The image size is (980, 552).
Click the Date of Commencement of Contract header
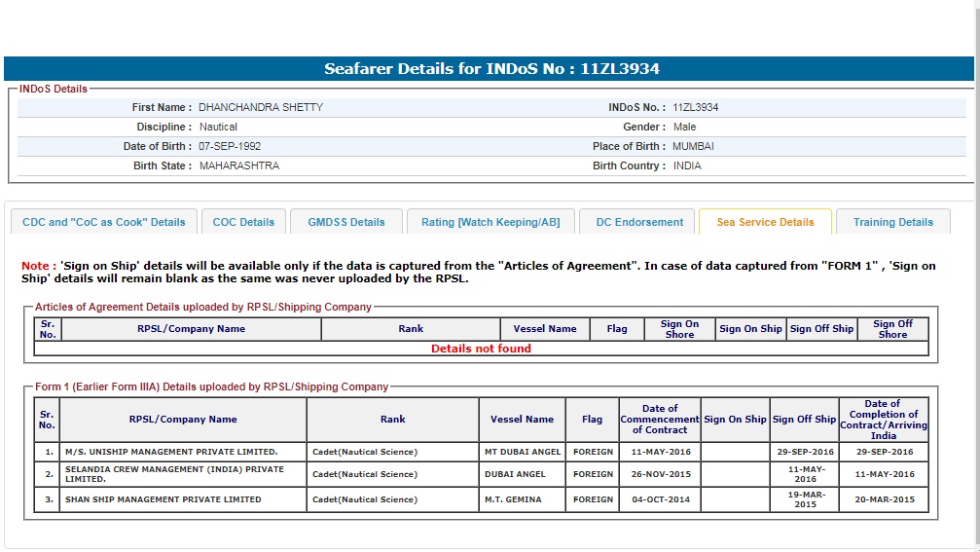click(x=660, y=420)
